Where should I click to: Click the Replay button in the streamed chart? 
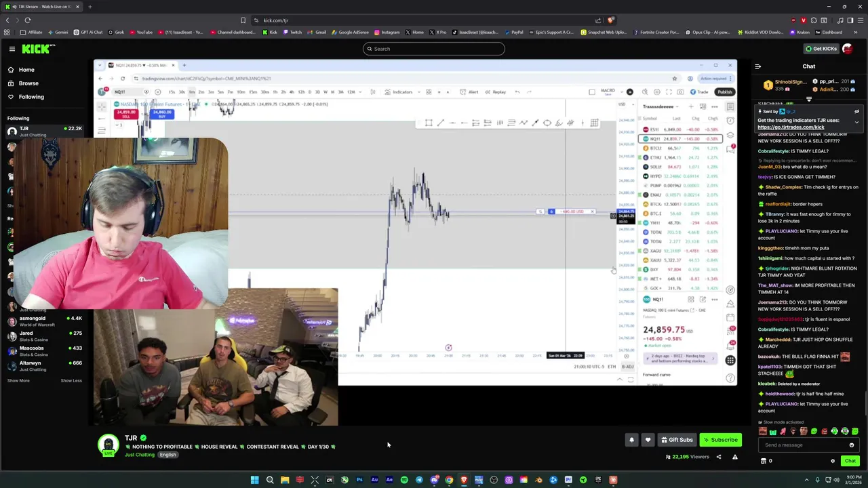[495, 92]
